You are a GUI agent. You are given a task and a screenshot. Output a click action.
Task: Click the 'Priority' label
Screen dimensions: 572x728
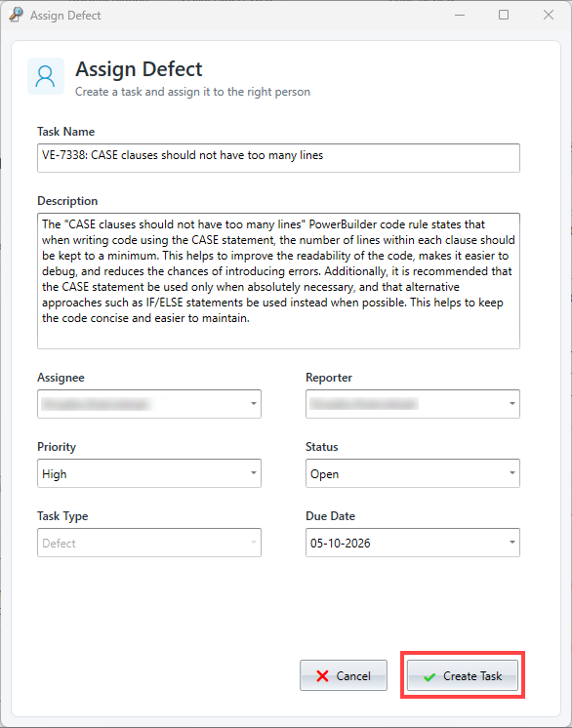(x=57, y=447)
